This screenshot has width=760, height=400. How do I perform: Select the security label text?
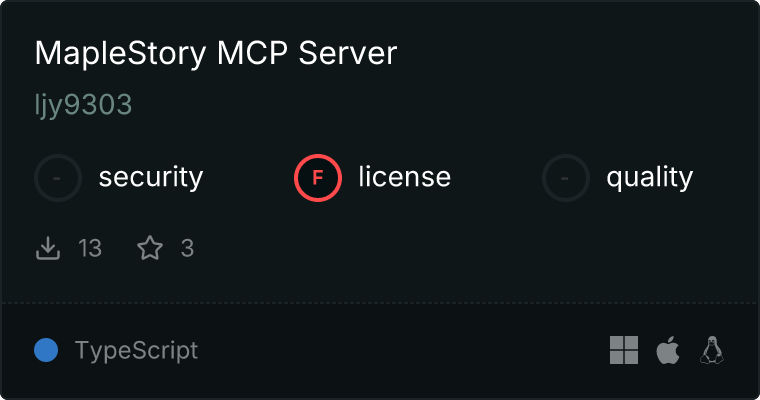pyautogui.click(x=151, y=177)
